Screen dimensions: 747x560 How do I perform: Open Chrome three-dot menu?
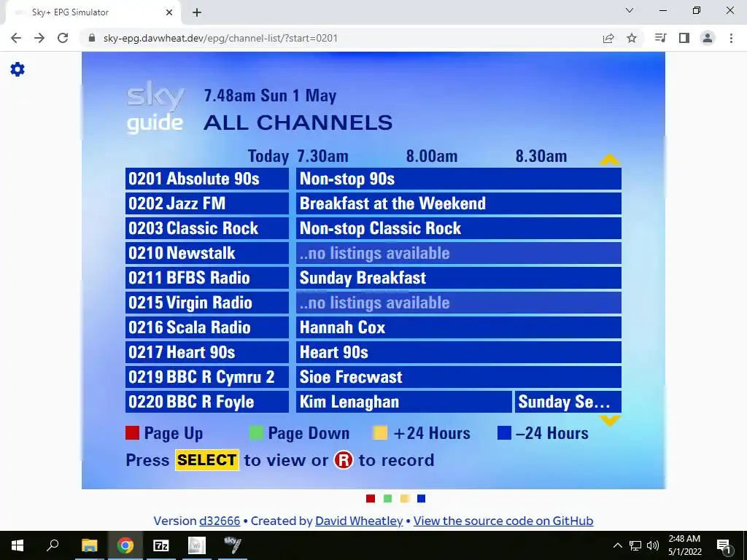[x=731, y=38]
